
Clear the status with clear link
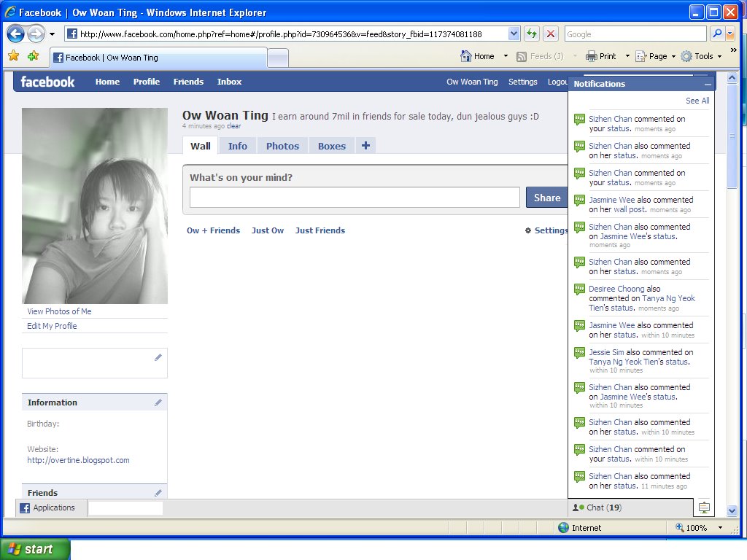[233, 126]
